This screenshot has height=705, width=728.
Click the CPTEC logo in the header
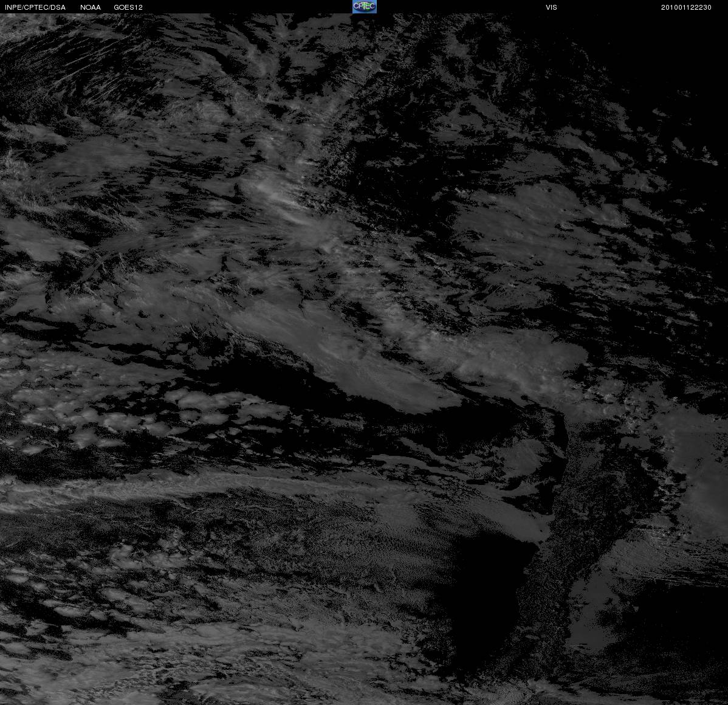point(364,7)
